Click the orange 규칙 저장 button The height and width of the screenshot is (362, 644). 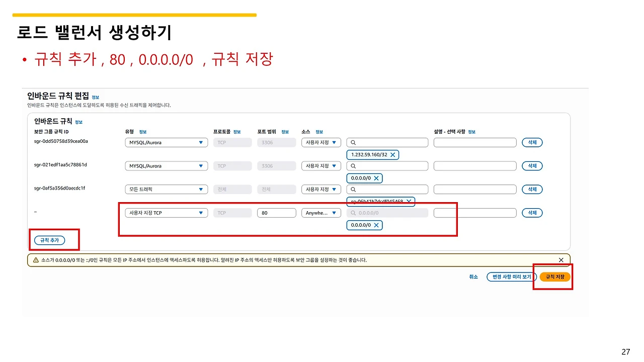point(555,277)
